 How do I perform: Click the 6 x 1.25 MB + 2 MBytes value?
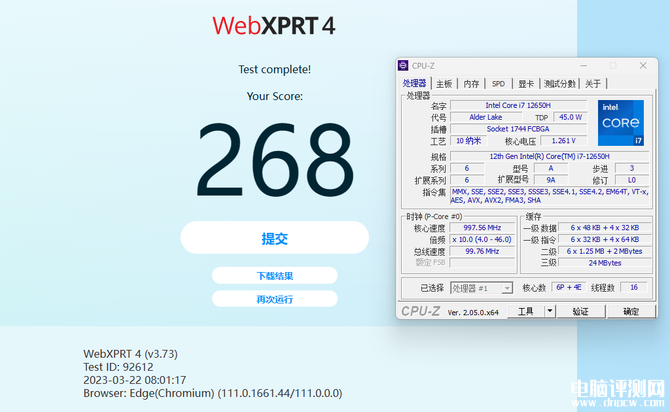[605, 251]
